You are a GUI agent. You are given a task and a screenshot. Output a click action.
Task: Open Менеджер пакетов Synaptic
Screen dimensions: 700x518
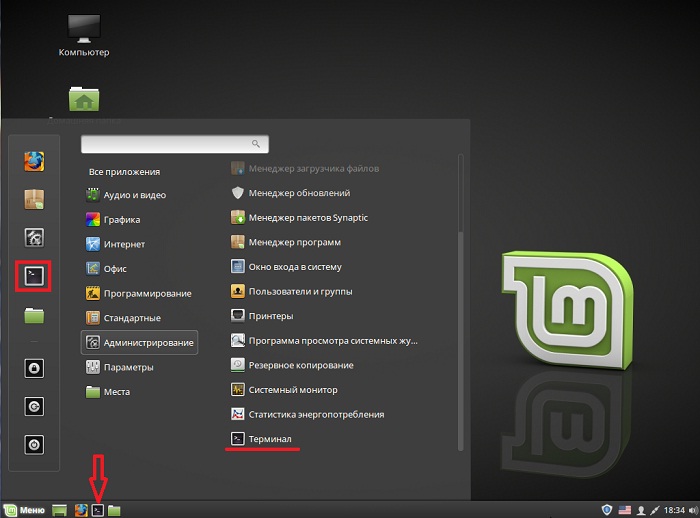tap(300, 217)
